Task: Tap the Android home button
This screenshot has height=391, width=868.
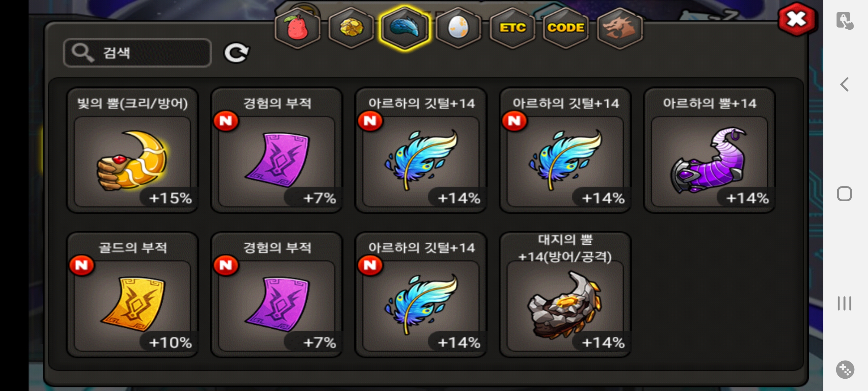Action: pyautogui.click(x=844, y=194)
